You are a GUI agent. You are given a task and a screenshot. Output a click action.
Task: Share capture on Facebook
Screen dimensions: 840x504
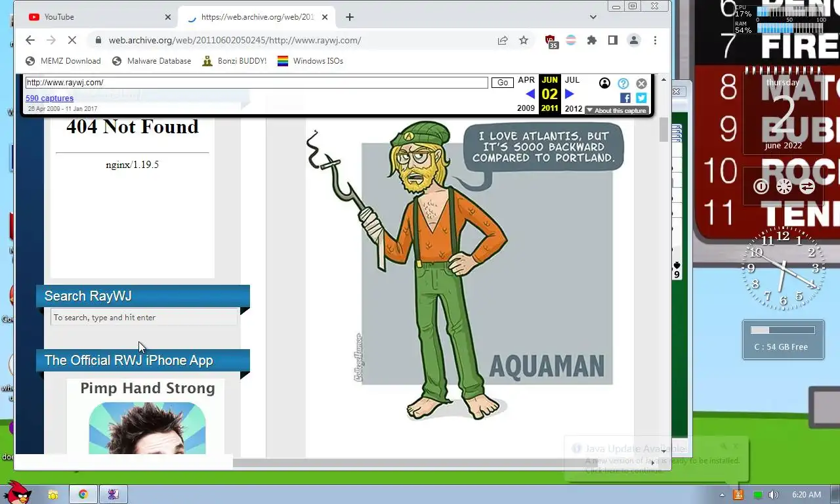[x=625, y=98]
